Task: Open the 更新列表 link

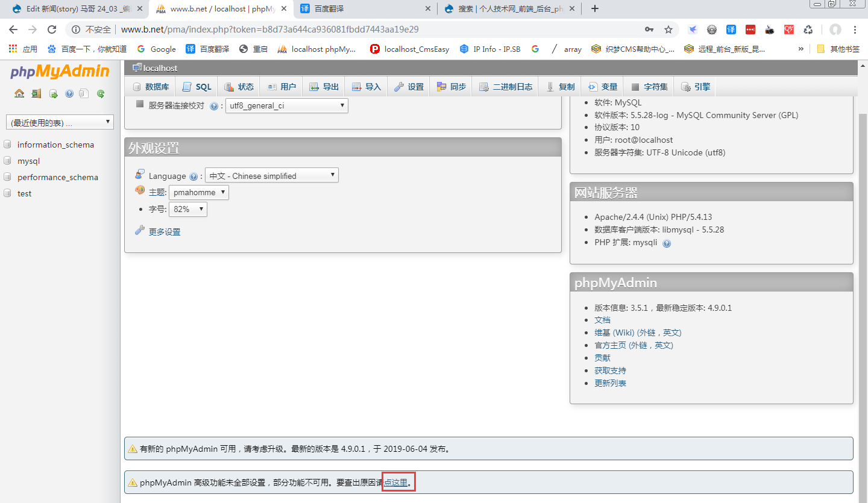Action: click(610, 383)
